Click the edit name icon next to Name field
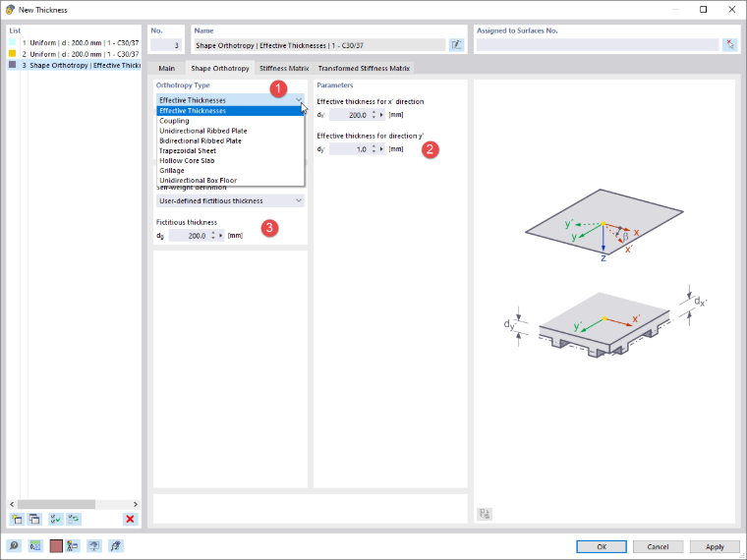This screenshot has width=747, height=560. [456, 45]
